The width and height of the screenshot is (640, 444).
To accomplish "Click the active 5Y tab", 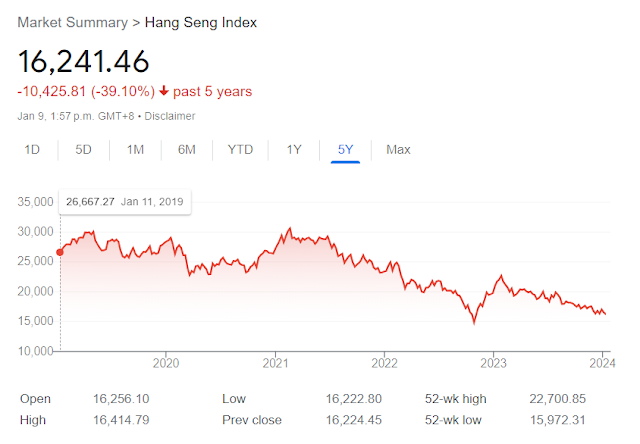I will coord(345,150).
